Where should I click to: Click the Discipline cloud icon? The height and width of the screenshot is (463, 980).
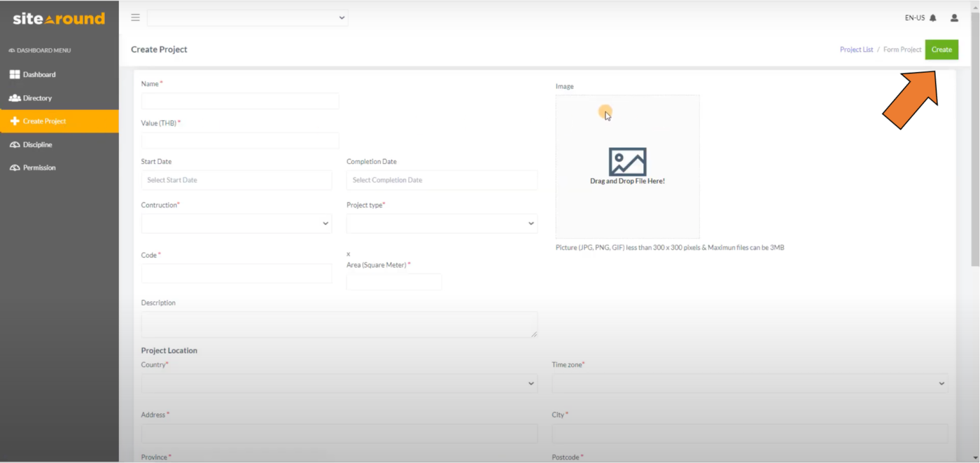coord(14,144)
